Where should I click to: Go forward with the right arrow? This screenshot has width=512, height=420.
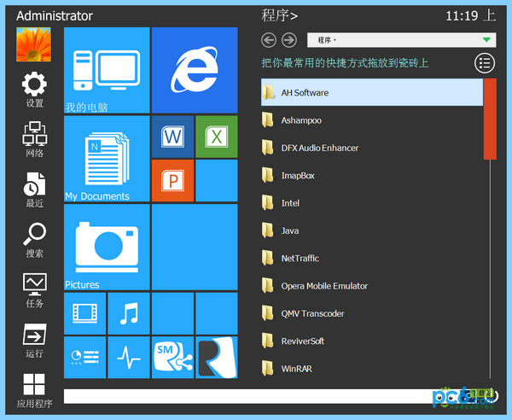click(289, 40)
